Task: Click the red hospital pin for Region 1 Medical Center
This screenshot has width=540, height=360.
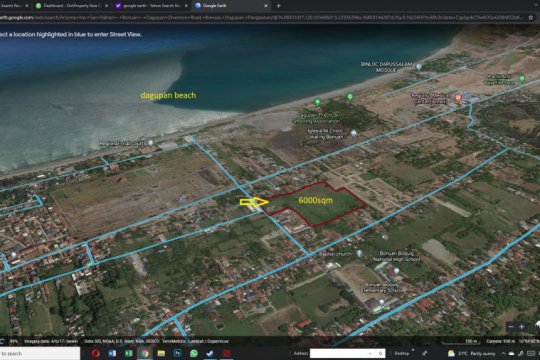Action: pos(458,98)
